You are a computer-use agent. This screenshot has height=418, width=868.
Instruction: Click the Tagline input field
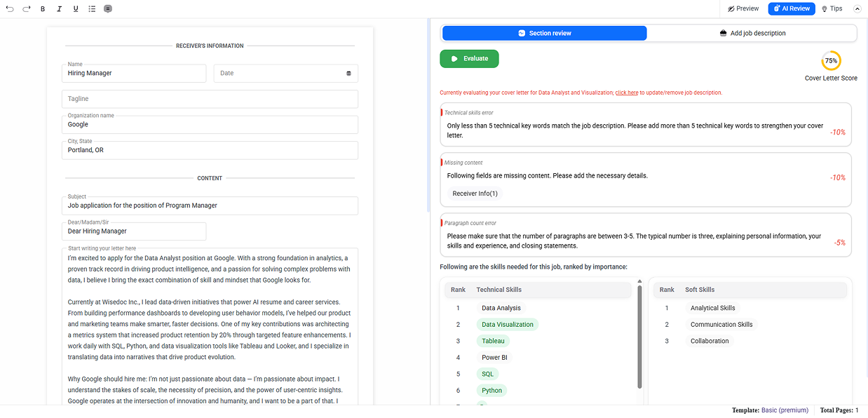[x=210, y=99]
